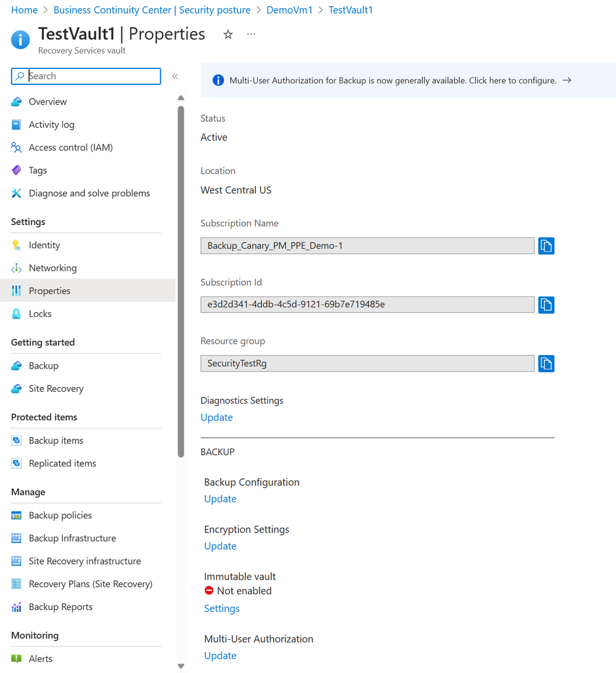Click the 'Recovery Services vault' subtitle
Viewport: 616px width, 673px height.
click(81, 51)
